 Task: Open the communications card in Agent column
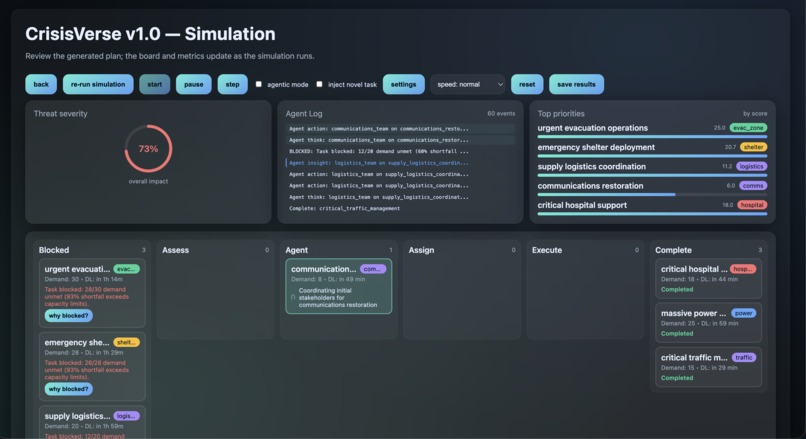click(339, 286)
